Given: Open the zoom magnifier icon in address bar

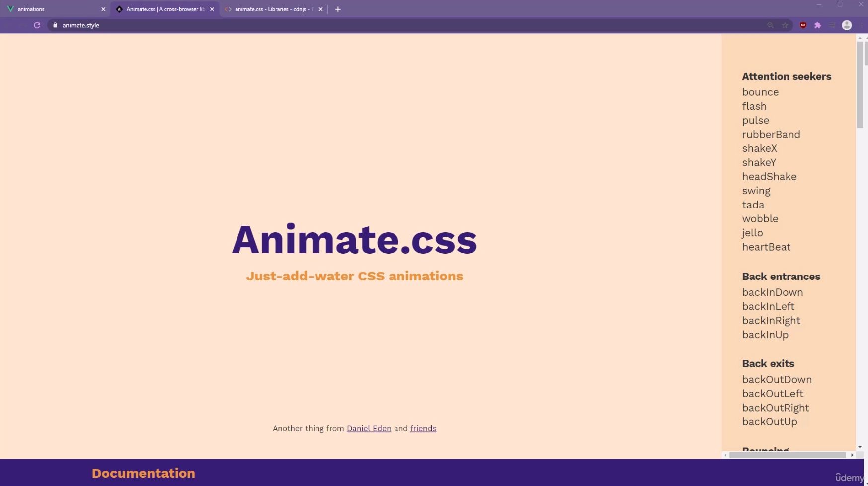Looking at the screenshot, I should pos(770,25).
